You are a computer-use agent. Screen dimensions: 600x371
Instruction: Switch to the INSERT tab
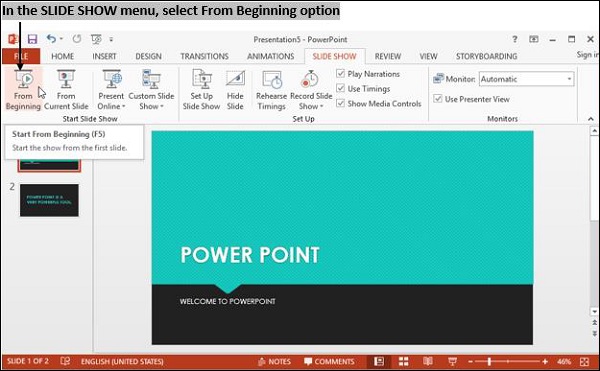104,56
